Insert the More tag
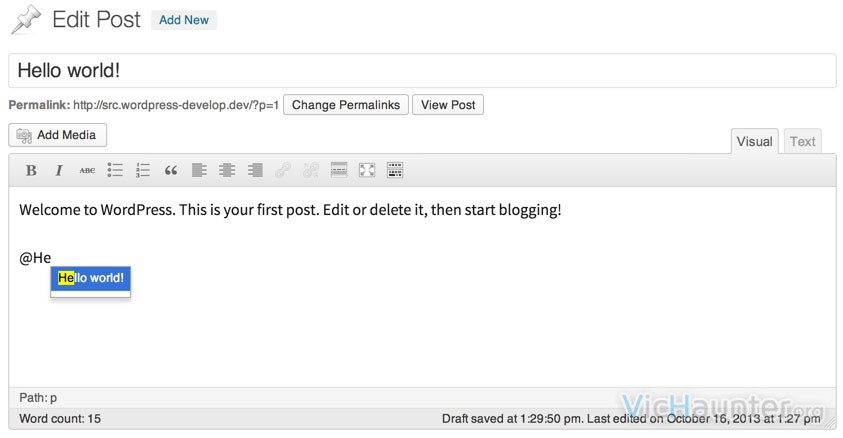 [x=339, y=170]
